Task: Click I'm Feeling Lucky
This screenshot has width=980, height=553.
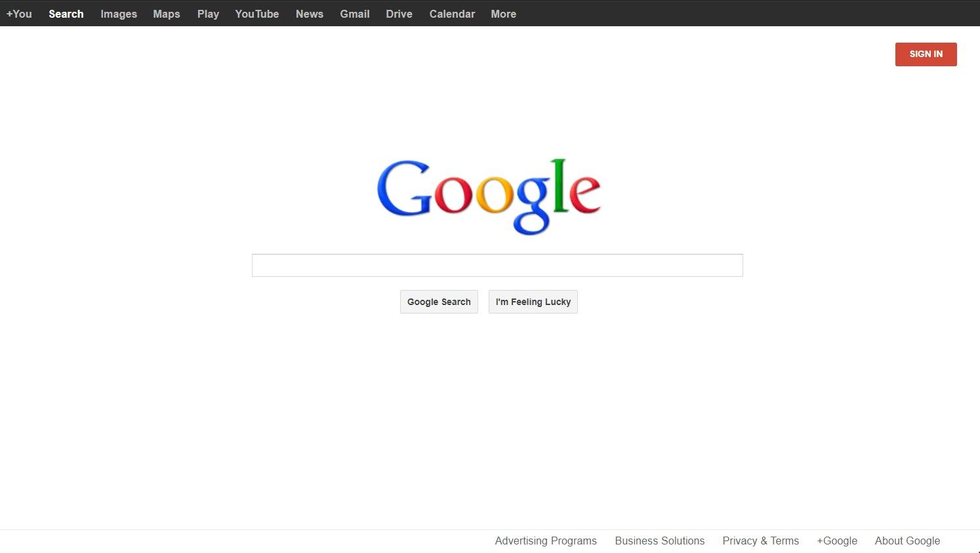Action: point(533,302)
